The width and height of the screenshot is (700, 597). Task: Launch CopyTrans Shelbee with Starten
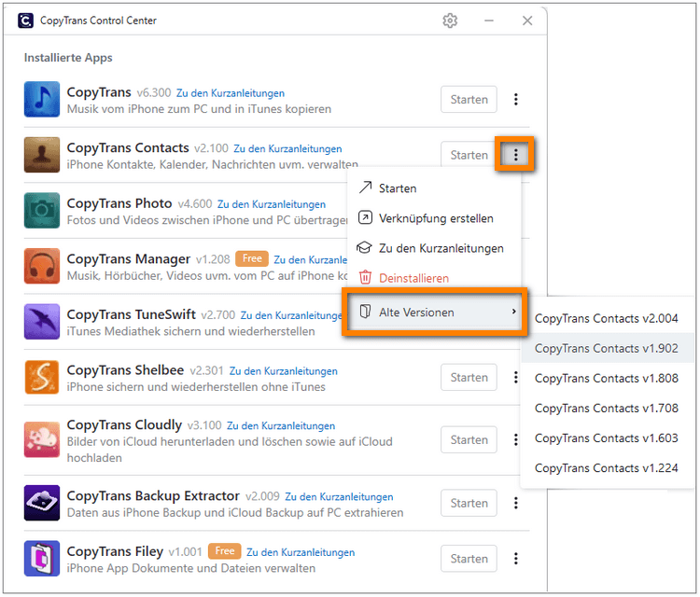click(x=469, y=377)
